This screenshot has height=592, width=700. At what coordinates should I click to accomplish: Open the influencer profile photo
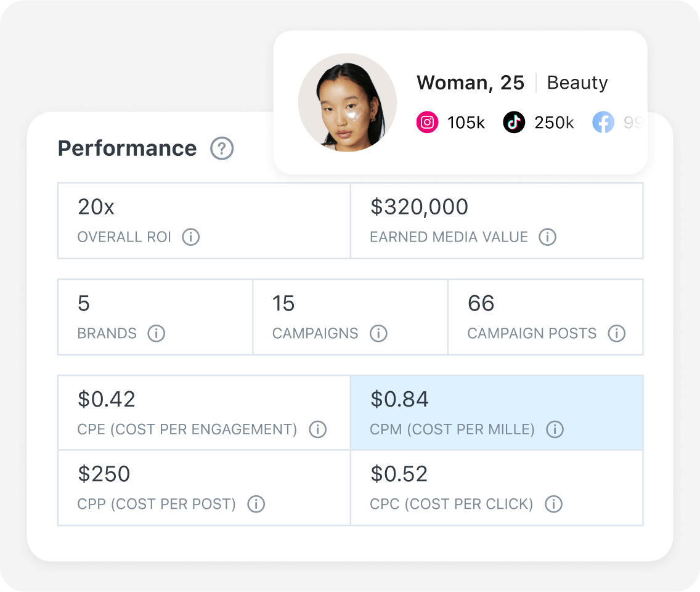pyautogui.click(x=347, y=102)
